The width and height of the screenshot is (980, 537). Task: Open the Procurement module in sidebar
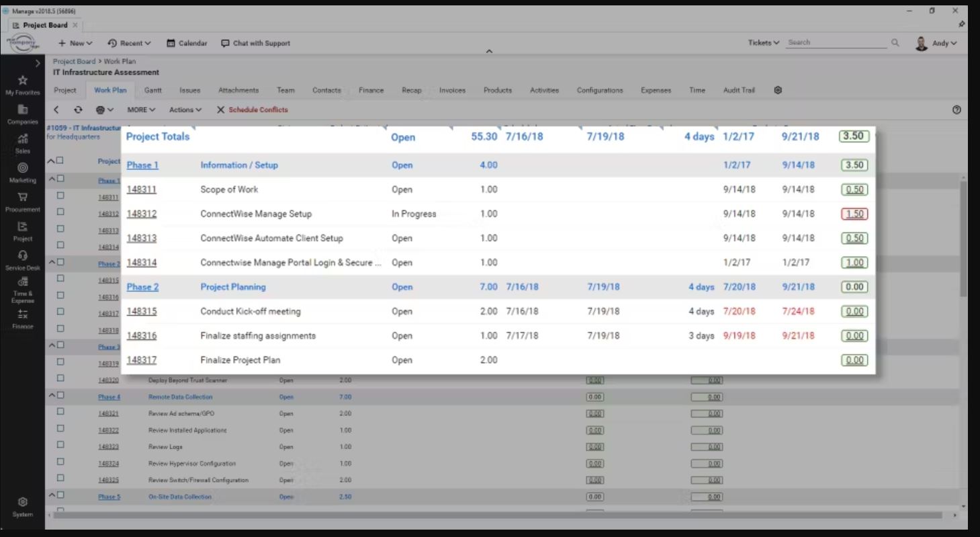click(22, 202)
